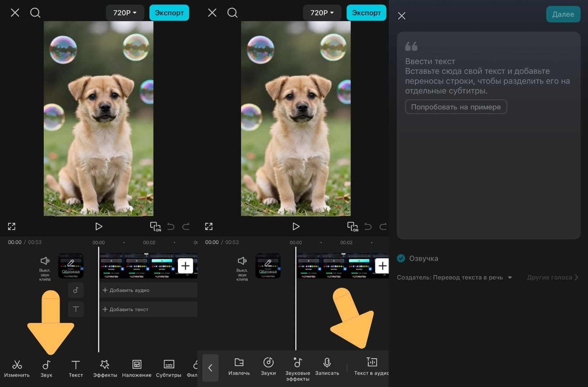Tap the Записать microphone icon

[x=327, y=367]
